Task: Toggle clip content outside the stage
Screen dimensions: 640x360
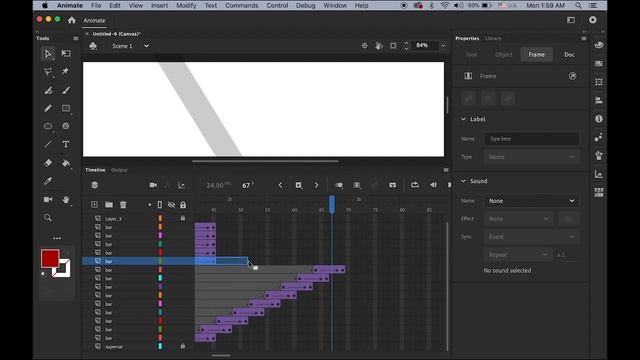Action: pos(393,46)
